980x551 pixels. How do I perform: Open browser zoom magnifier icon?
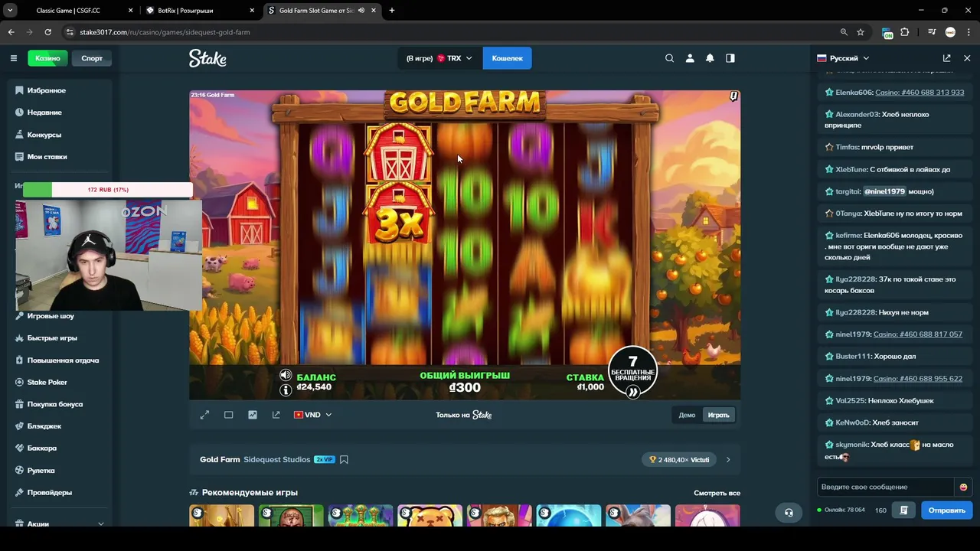tap(844, 32)
